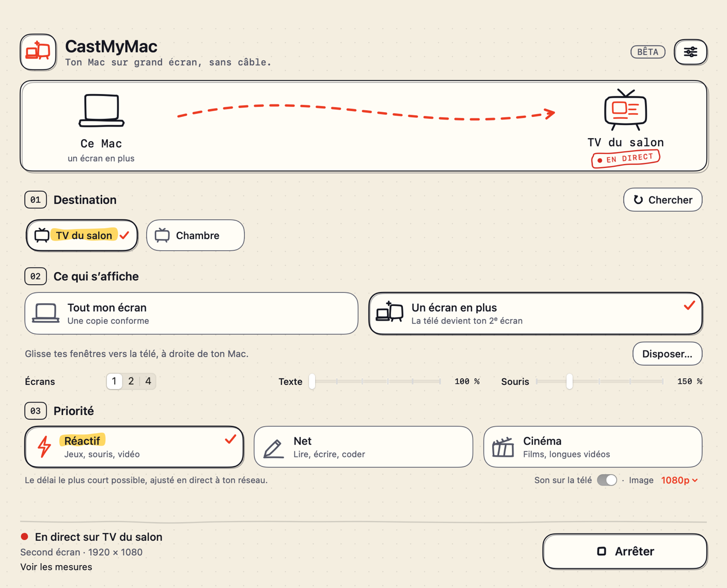Click the pencil icon in Net card

(x=274, y=448)
